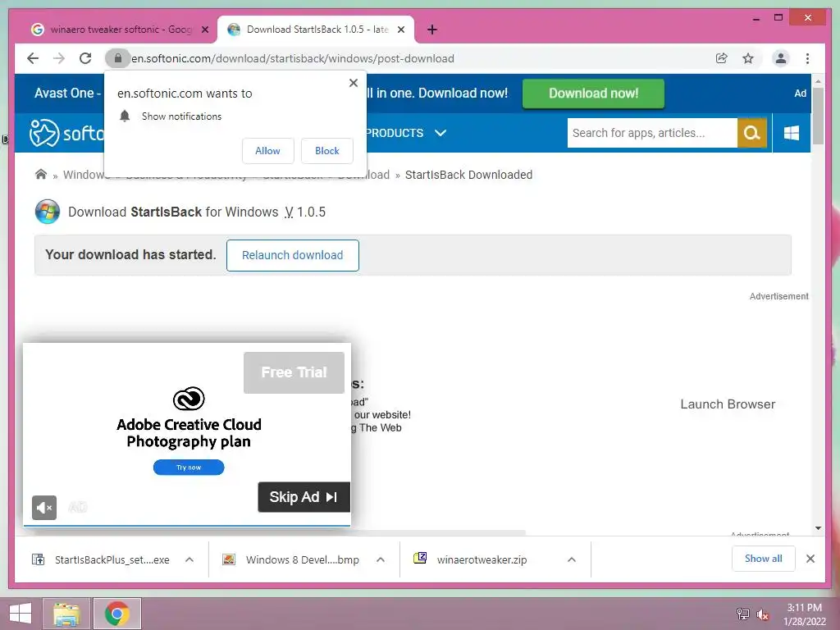Click the Softonic logo
Screen dimensions: 840x630
66,133
